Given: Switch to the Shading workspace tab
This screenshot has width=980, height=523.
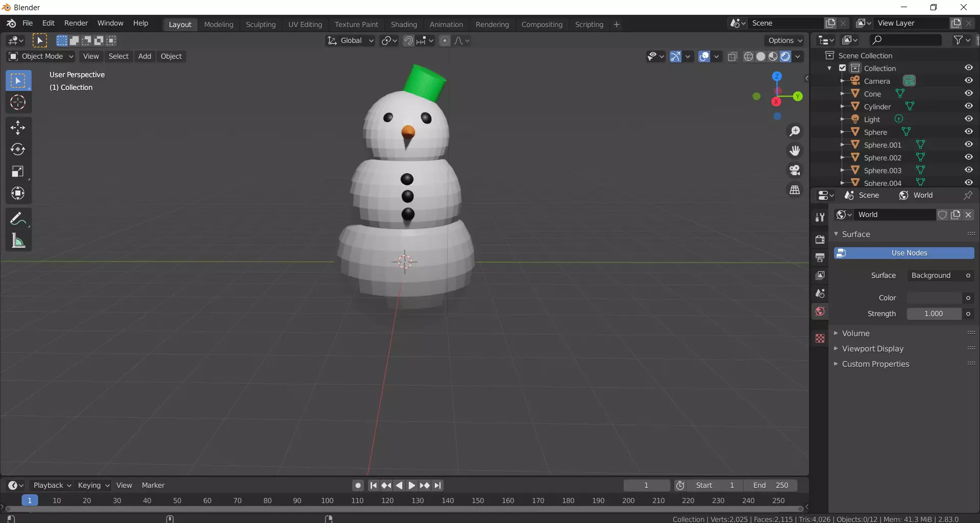Looking at the screenshot, I should point(404,25).
